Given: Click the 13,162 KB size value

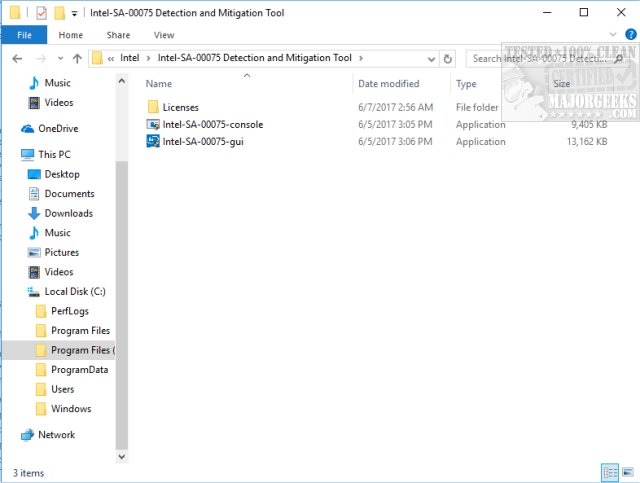Looking at the screenshot, I should click(587, 142).
